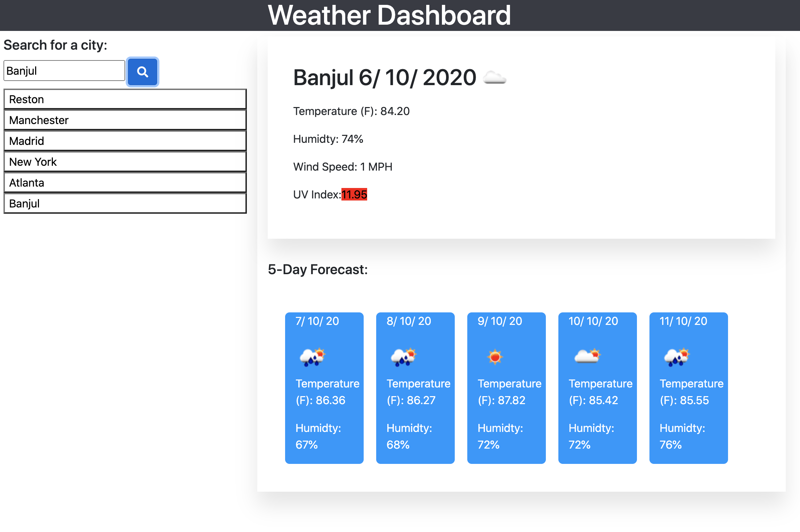
Task: Click the Weather Dashboard header title
Action: click(x=389, y=15)
